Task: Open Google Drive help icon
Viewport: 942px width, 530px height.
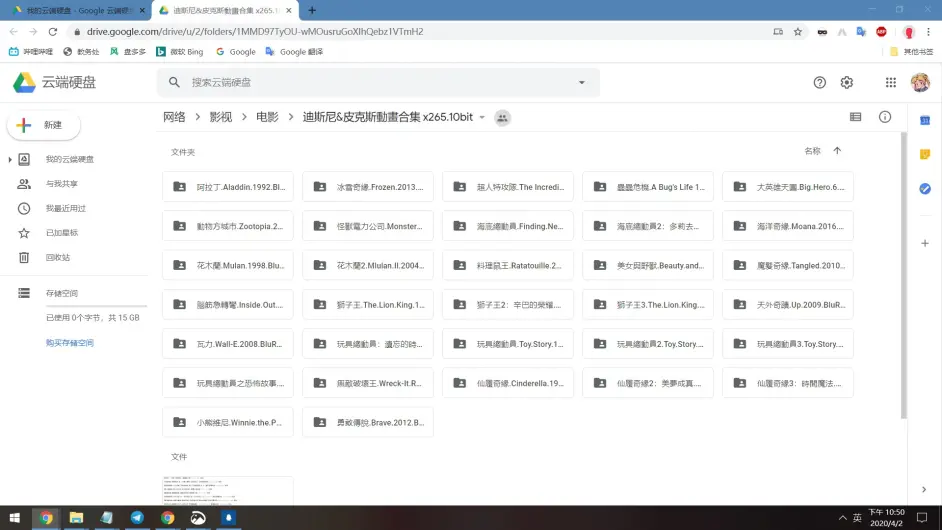Action: (x=819, y=82)
